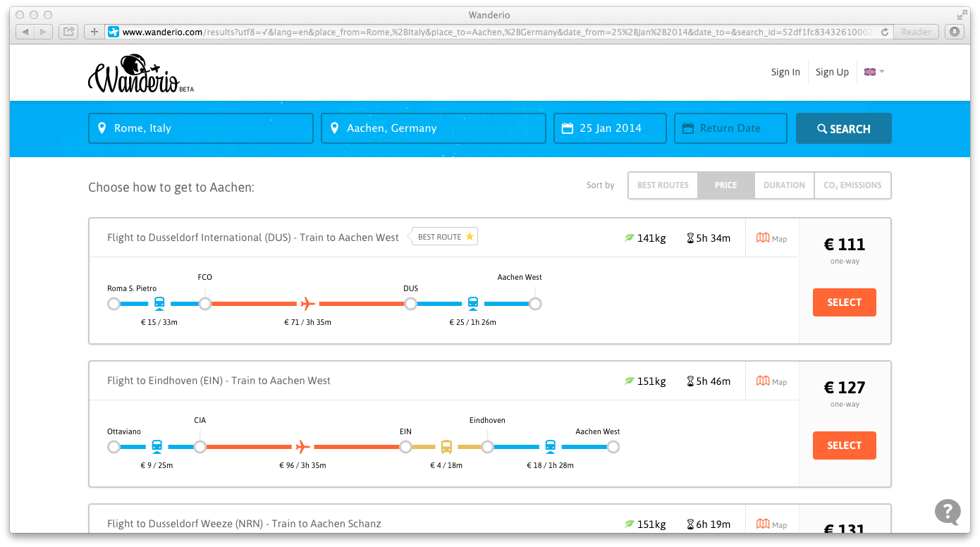This screenshot has height=547, width=980.
Task: Sort results by BEST ROUTES
Action: (x=663, y=185)
